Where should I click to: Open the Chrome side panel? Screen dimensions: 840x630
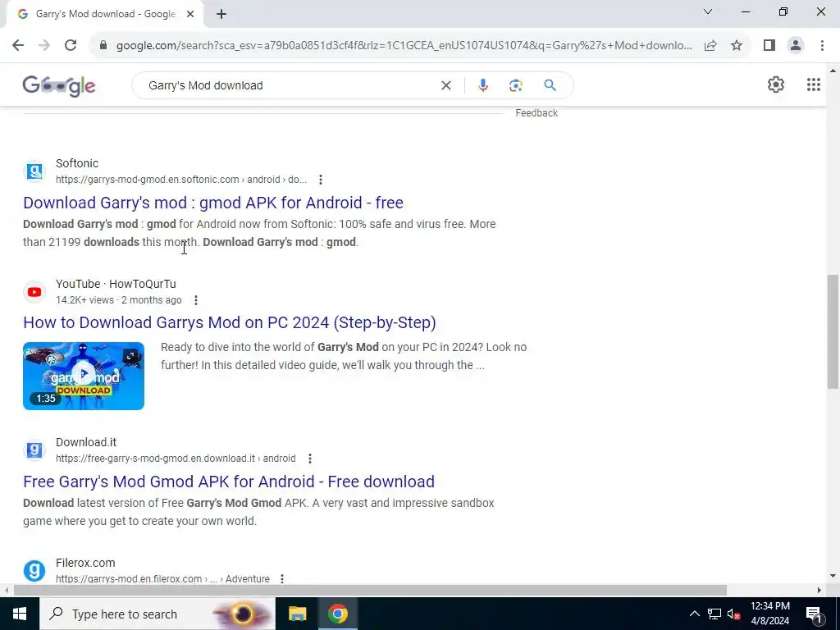tap(769, 46)
